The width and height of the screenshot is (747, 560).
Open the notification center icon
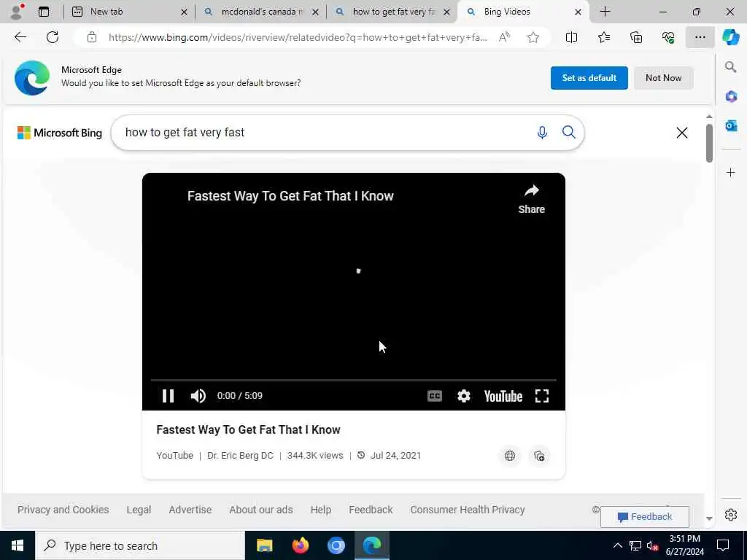723,545
